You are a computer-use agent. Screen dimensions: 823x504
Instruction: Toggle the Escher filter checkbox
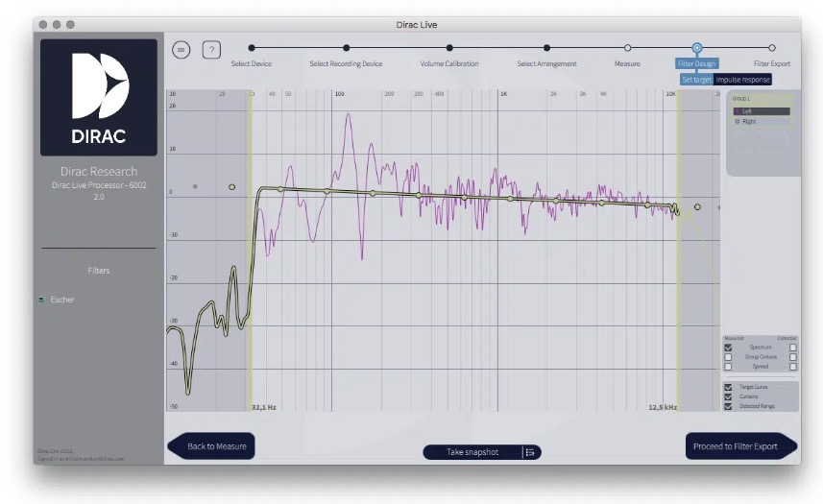coord(41,300)
